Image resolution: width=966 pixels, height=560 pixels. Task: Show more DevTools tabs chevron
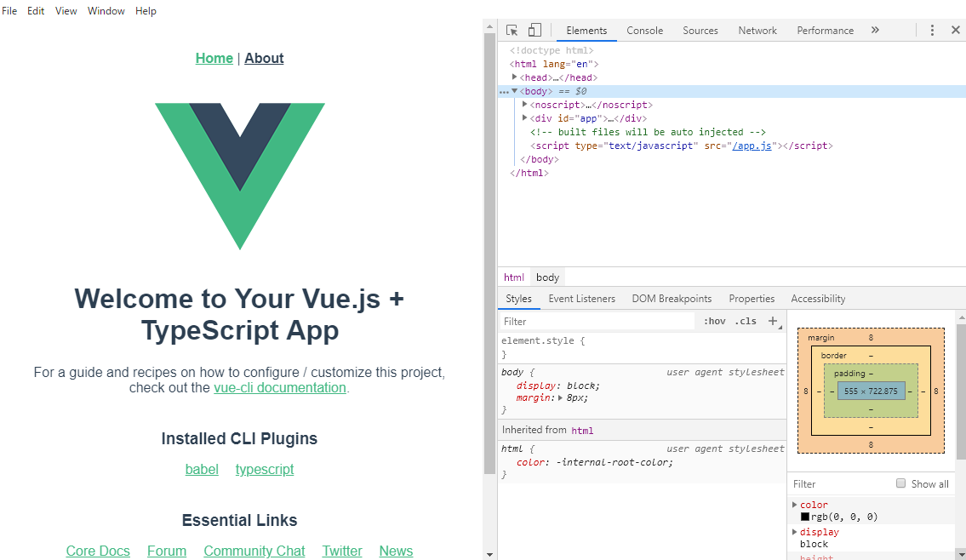tap(875, 30)
